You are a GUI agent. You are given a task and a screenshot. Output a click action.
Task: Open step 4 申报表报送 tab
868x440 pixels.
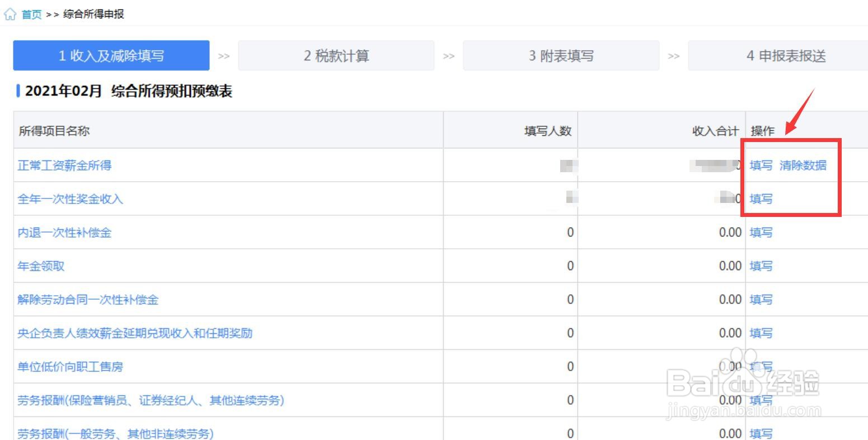[x=778, y=55]
